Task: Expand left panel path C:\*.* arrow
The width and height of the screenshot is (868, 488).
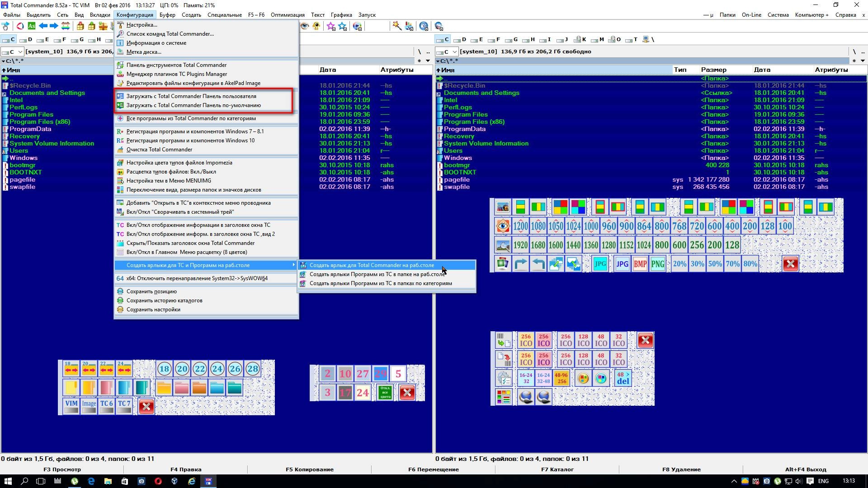Action: (4, 61)
